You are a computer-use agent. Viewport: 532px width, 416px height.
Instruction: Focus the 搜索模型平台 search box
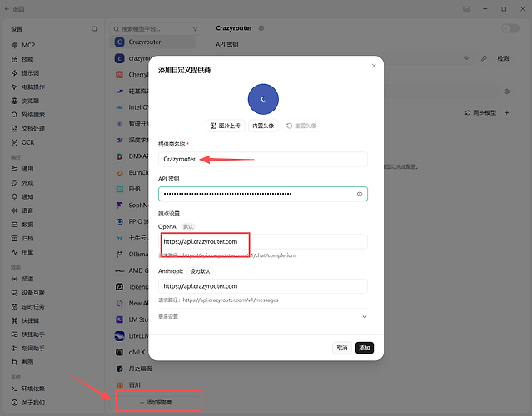pos(154,29)
